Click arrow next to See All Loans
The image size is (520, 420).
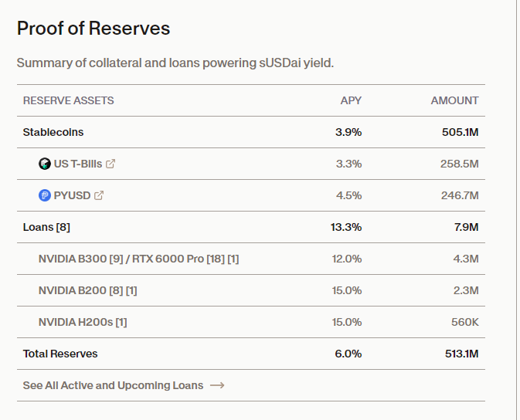click(x=217, y=385)
